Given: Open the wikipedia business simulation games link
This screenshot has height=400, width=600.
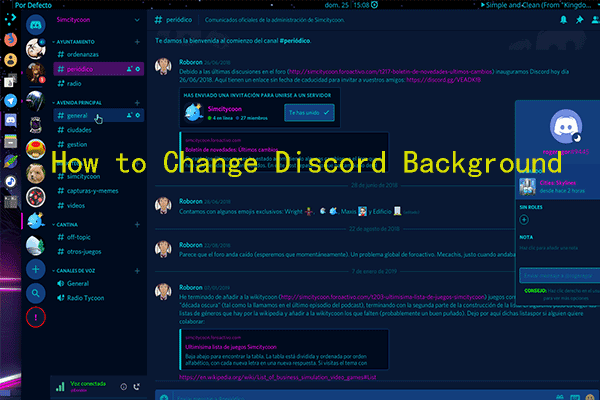Looking at the screenshot, I should [x=278, y=377].
